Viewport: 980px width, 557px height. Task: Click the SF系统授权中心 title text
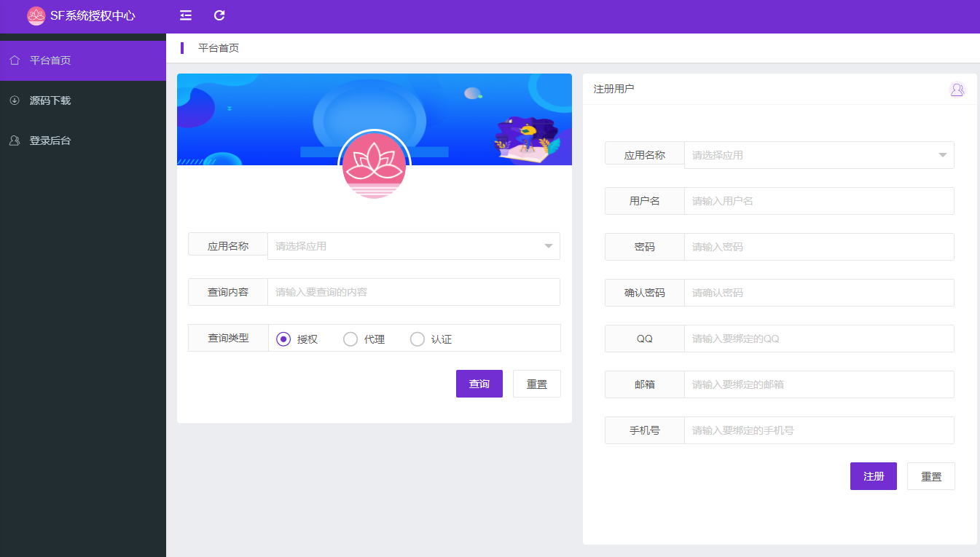click(93, 15)
